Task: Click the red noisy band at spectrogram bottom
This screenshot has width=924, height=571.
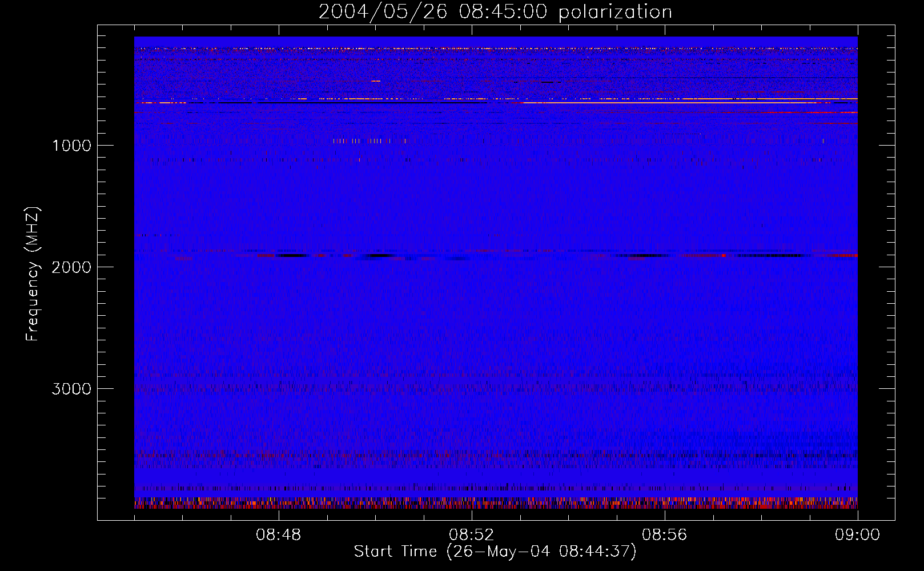Action: pos(496,504)
